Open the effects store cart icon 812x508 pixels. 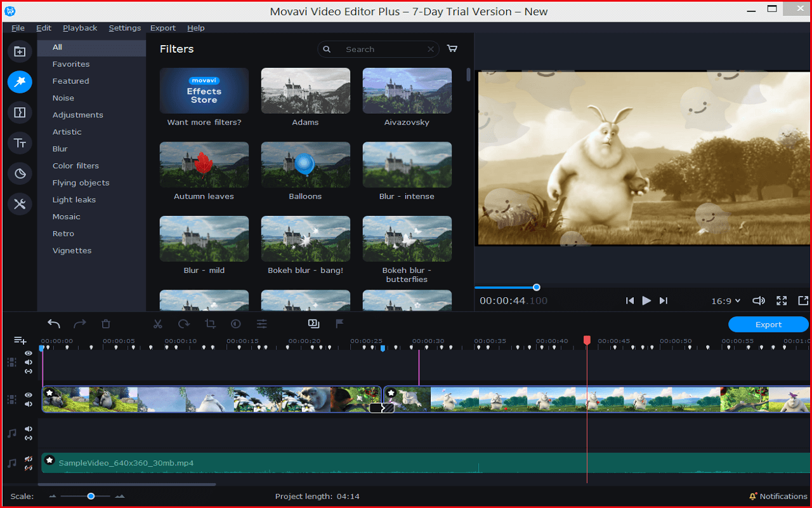coord(452,49)
